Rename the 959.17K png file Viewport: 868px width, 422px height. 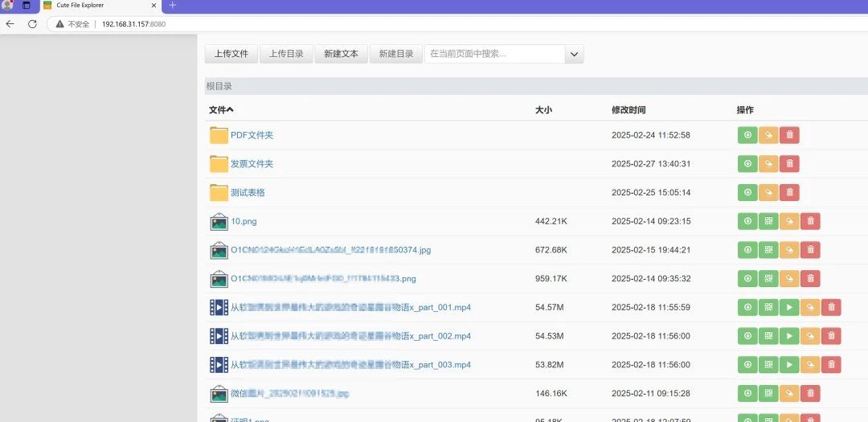click(x=789, y=279)
